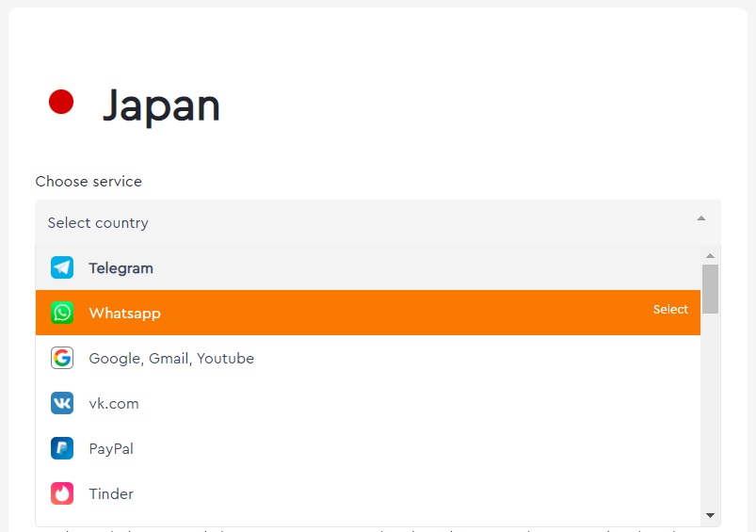This screenshot has width=756, height=532.
Task: Pick Tinder from the service list
Action: pos(368,493)
